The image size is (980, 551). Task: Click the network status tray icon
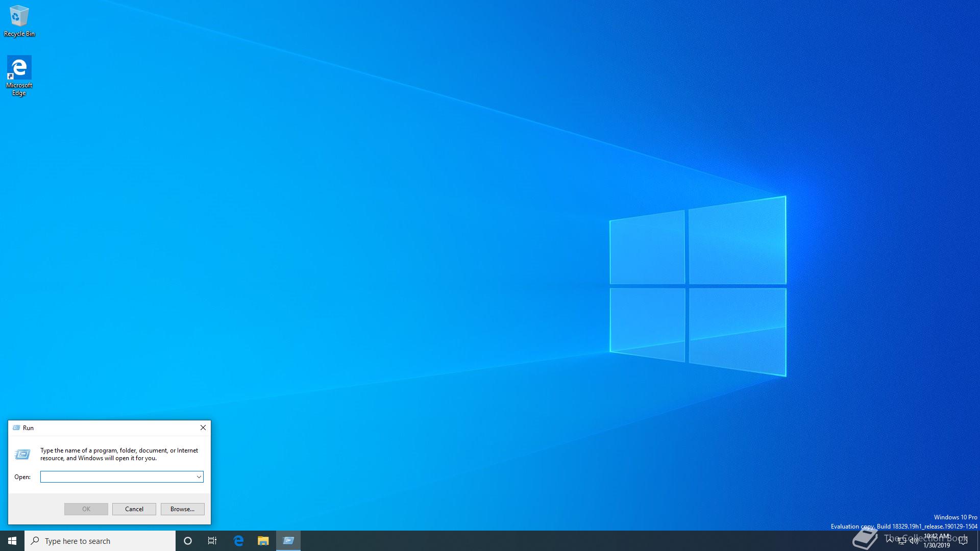click(x=902, y=541)
